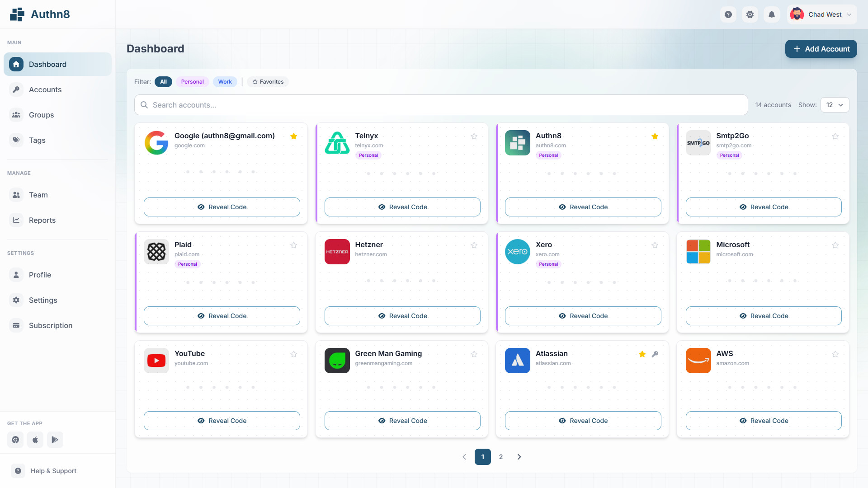The height and width of the screenshot is (488, 868).
Task: Click the Search accounts input field
Action: click(x=441, y=105)
